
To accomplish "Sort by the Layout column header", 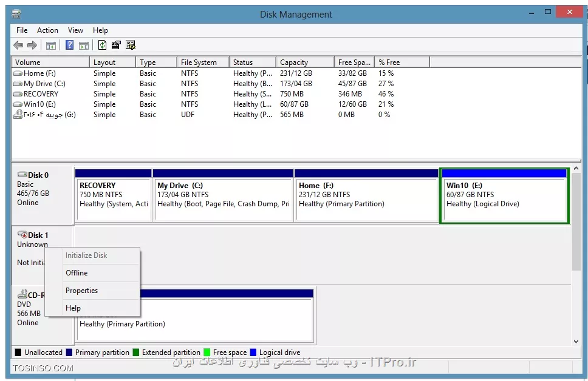I will [112, 62].
